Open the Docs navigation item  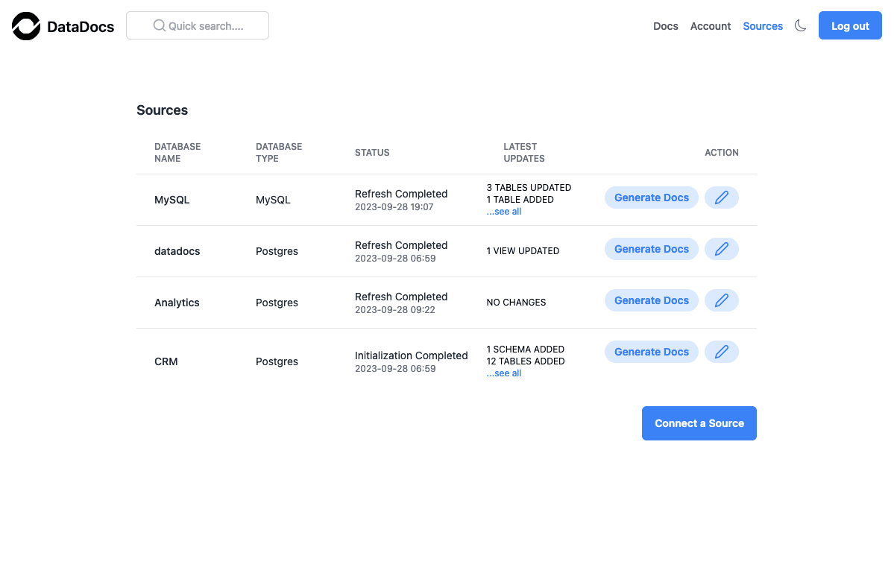[x=665, y=26]
